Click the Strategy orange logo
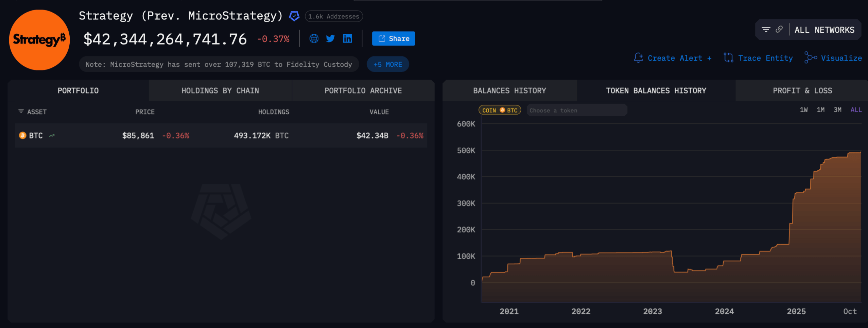The width and height of the screenshot is (868, 328). click(39, 40)
